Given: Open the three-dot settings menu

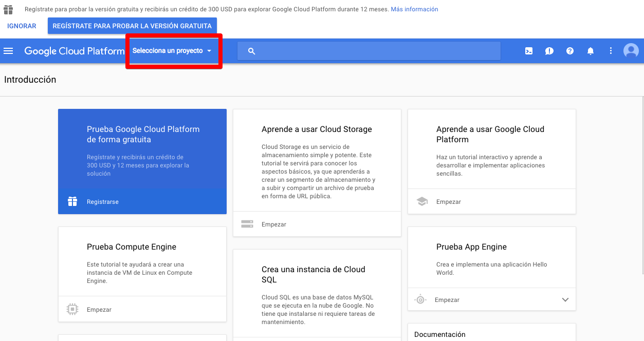Looking at the screenshot, I should click(611, 51).
